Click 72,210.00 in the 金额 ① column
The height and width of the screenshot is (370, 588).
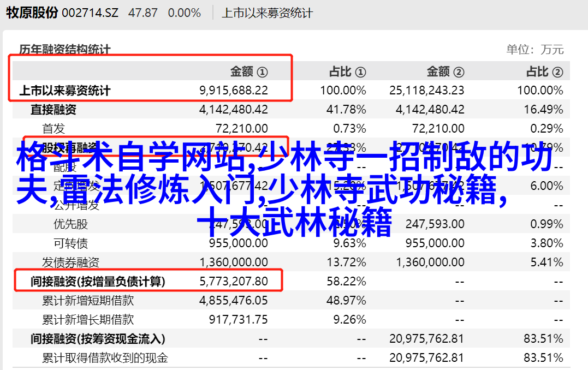[x=242, y=129]
